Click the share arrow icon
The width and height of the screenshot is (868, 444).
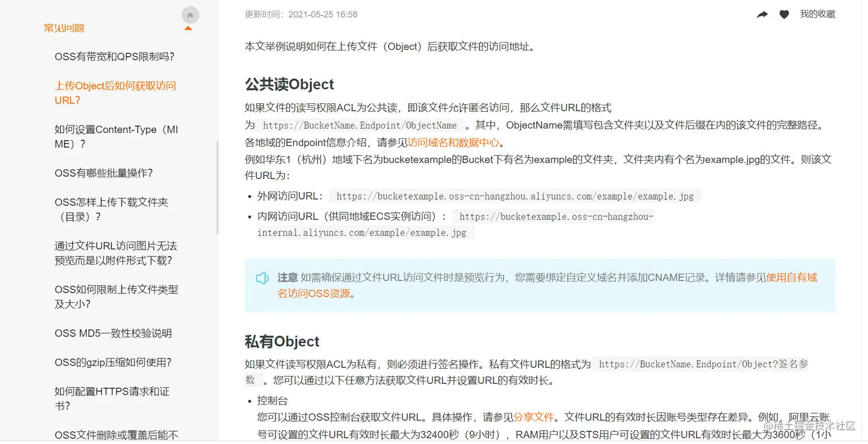762,14
